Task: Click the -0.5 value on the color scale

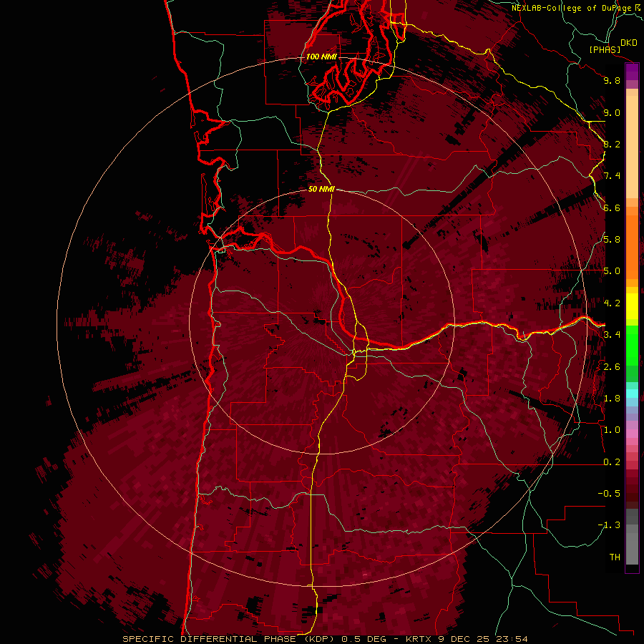Action: [609, 494]
